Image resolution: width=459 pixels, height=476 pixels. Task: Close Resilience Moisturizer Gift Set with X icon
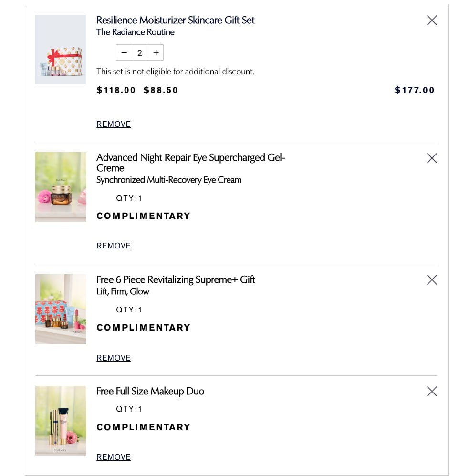[x=432, y=20]
